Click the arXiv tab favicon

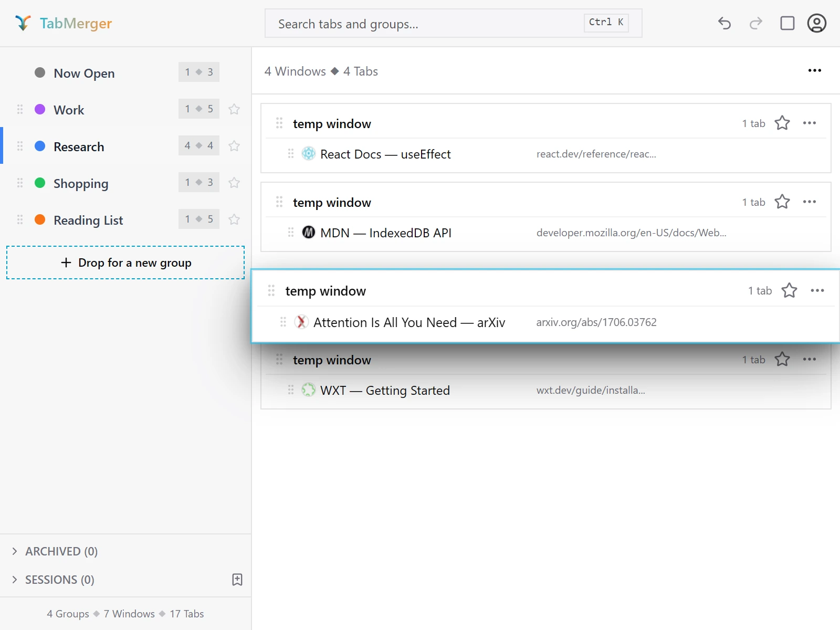(x=301, y=322)
